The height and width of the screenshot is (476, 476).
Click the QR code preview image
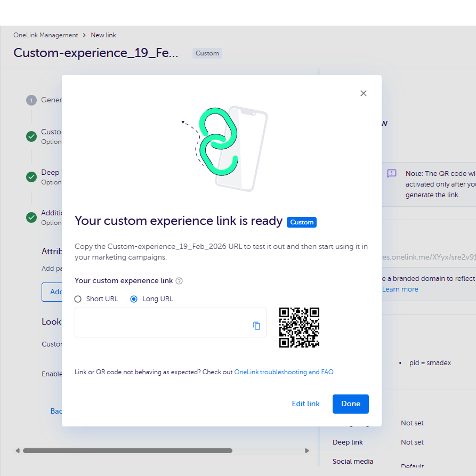coord(299,327)
